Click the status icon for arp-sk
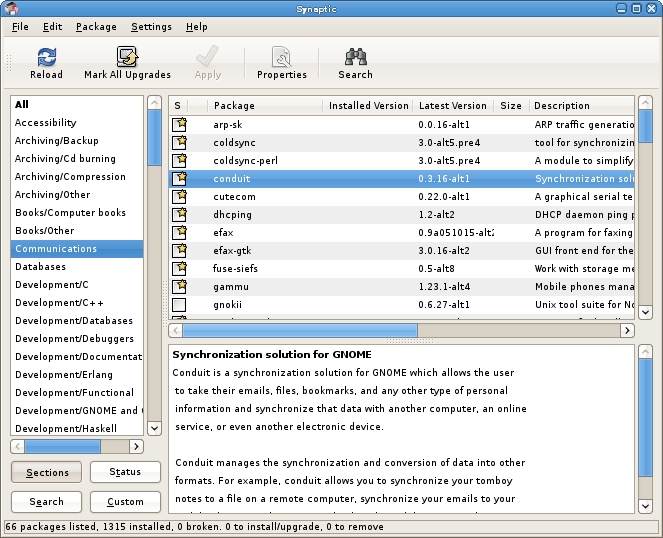Viewport: 663px width, 538px height. (x=179, y=125)
